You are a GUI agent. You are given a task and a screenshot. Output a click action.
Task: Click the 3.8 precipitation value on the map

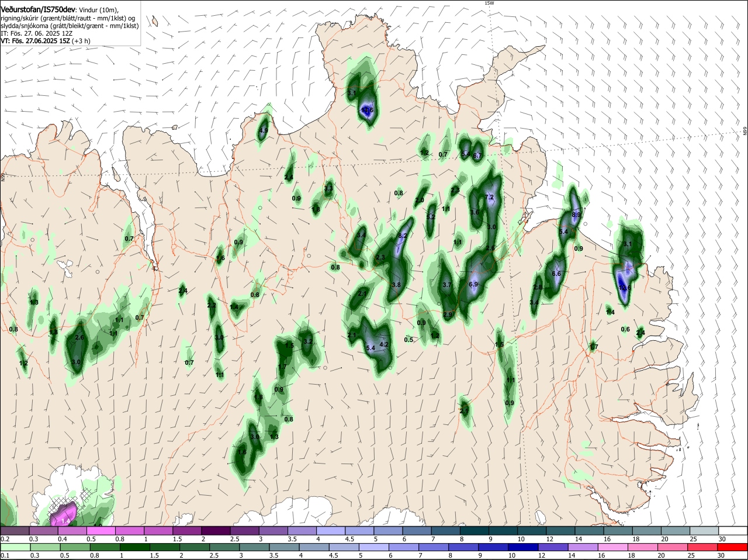(396, 285)
